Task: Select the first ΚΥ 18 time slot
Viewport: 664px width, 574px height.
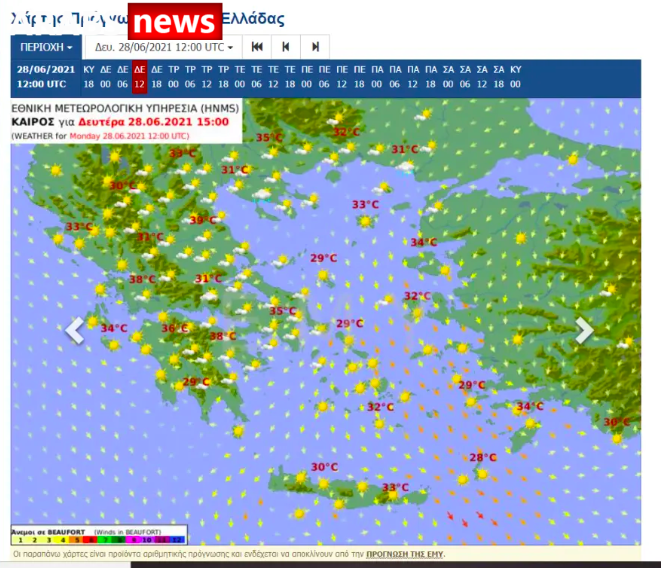Action: (89, 77)
